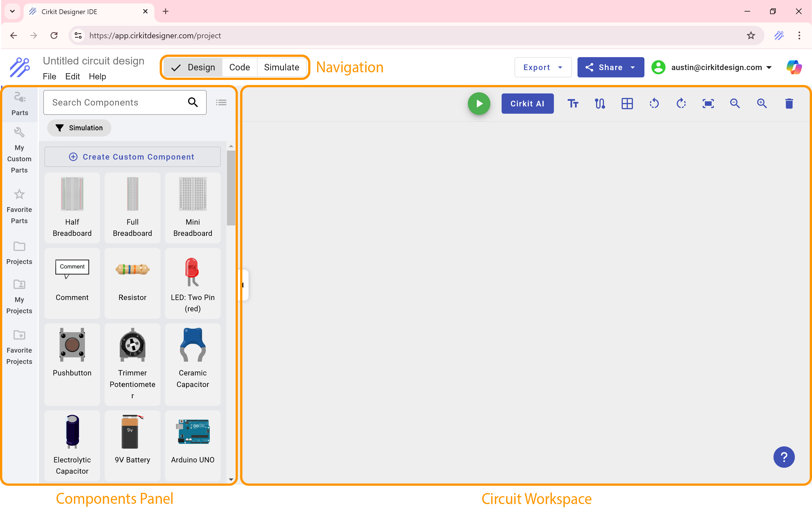This screenshot has height=508, width=812.
Task: Zoom into the workspace
Action: click(762, 104)
